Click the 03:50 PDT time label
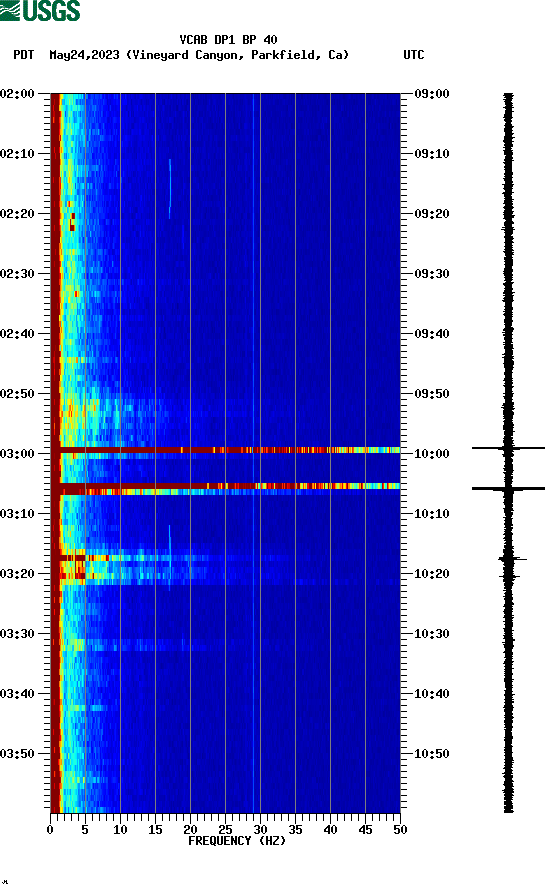Image resolution: width=552 pixels, height=893 pixels. click(18, 754)
